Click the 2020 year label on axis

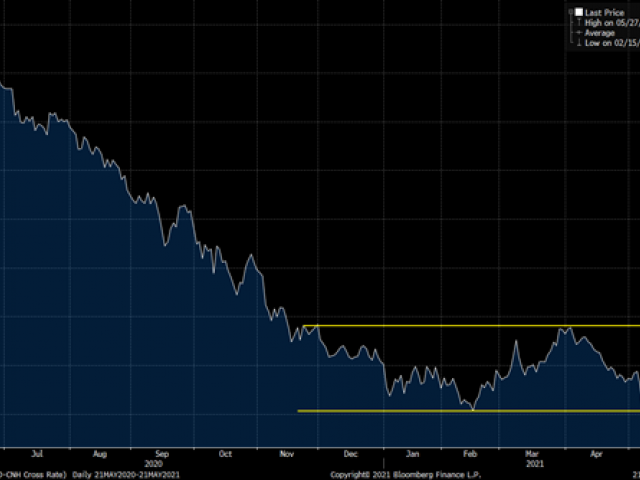tap(153, 463)
